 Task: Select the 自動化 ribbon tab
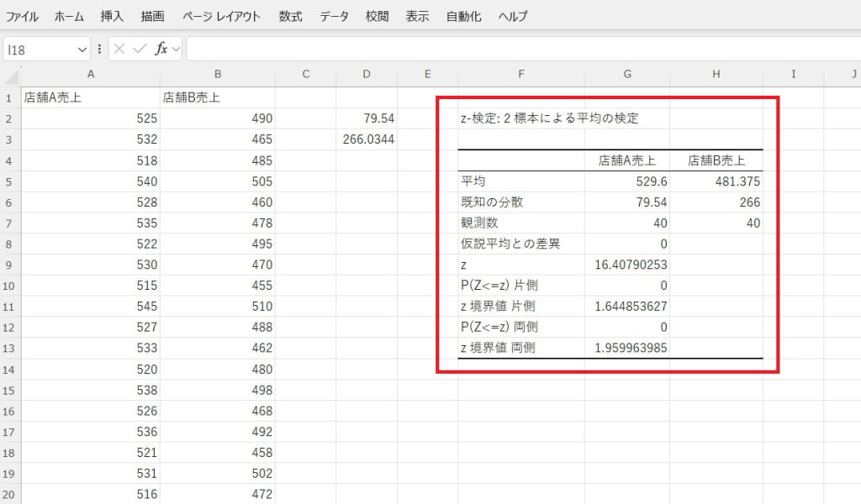pyautogui.click(x=463, y=16)
